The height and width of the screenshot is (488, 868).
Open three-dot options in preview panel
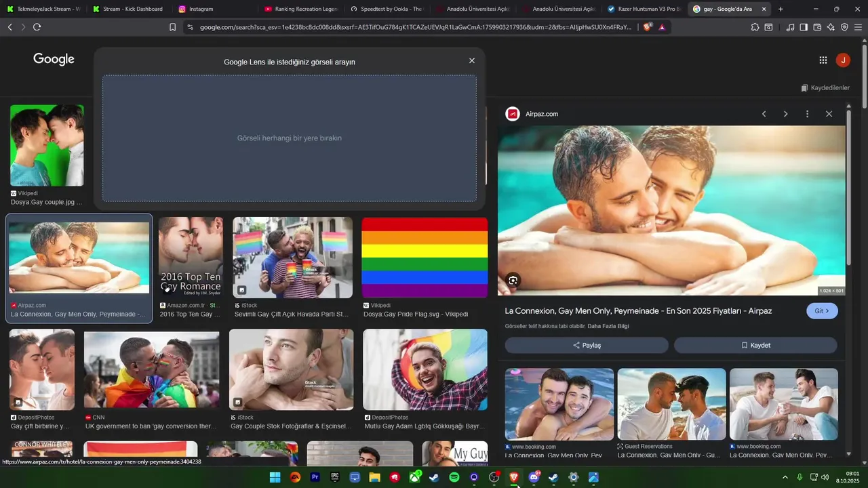(807, 114)
